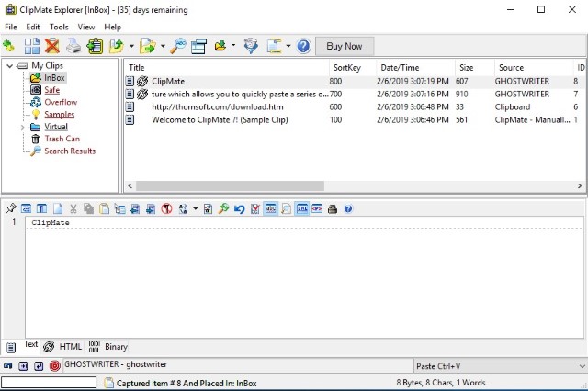Click the blue help question mark in main toolbar
The width and height of the screenshot is (588, 391).
coord(304,46)
